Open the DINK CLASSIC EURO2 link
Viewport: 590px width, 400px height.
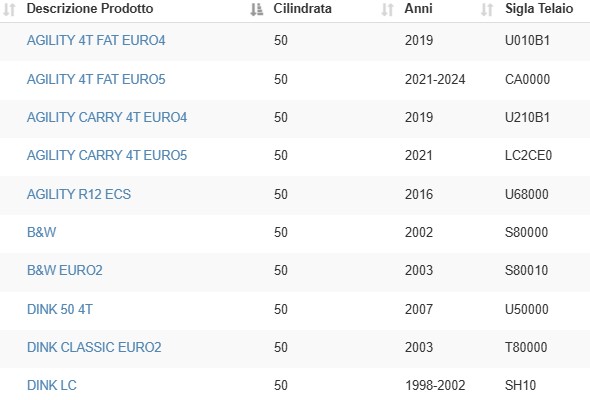pyautogui.click(x=94, y=347)
